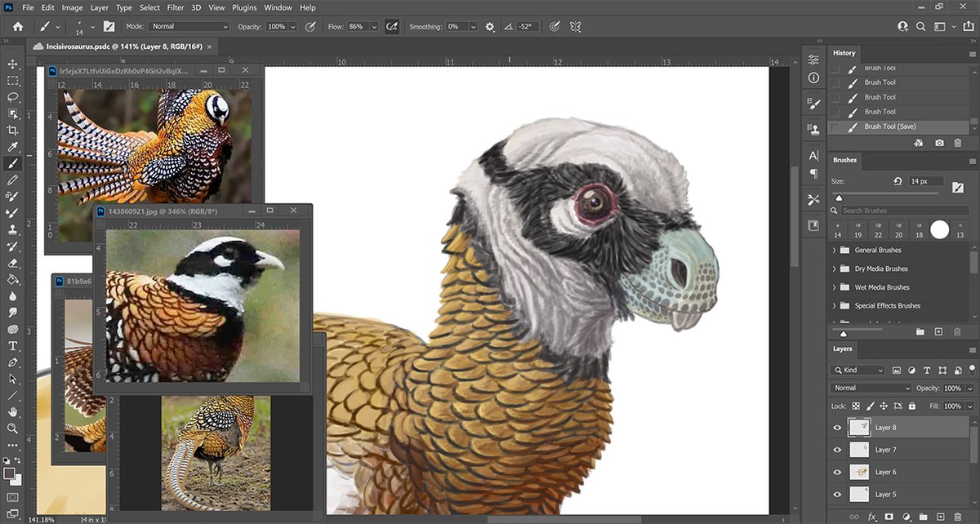
Task: Create new snapshot camera icon in History
Action: (939, 143)
